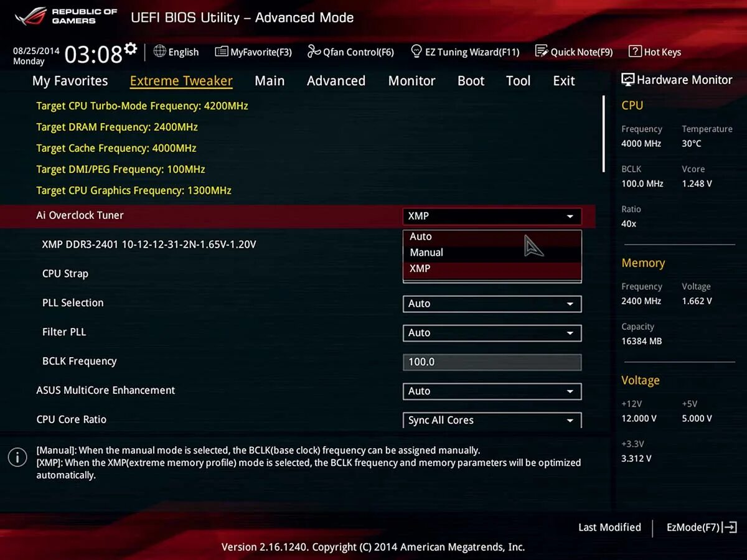Select the BCLK Frequency label

coord(80,362)
